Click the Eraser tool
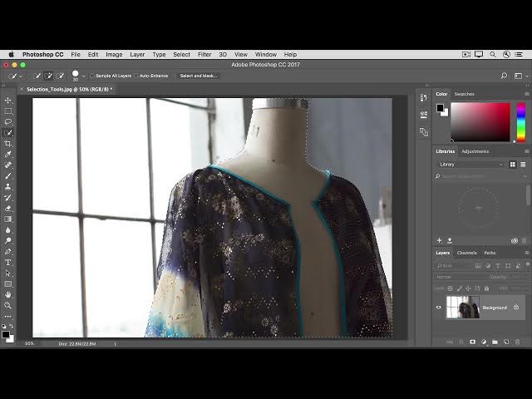Viewport: 532px width, 399px height. [8, 209]
